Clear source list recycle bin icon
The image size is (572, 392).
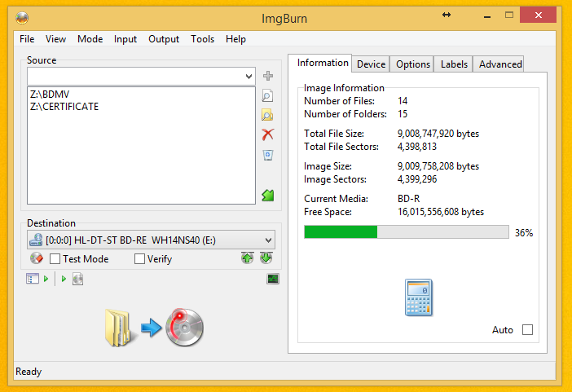268,155
